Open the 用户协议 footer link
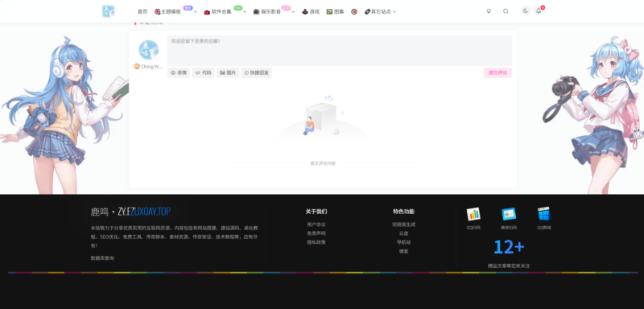Image resolution: width=644 pixels, height=309 pixels. click(316, 225)
